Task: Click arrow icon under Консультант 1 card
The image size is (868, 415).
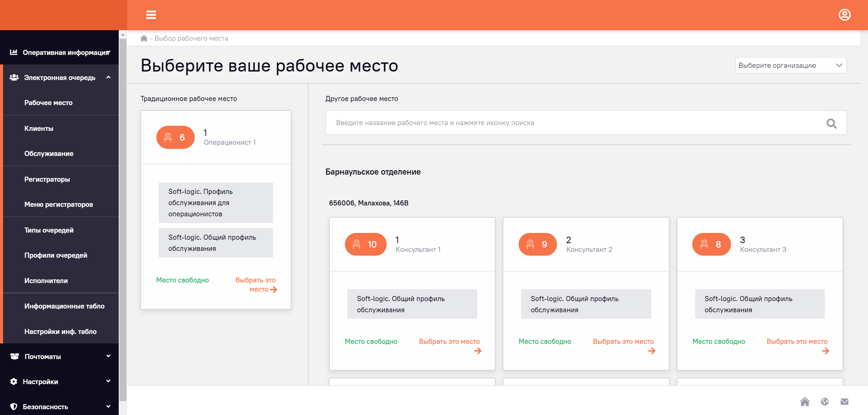Action: [x=478, y=351]
